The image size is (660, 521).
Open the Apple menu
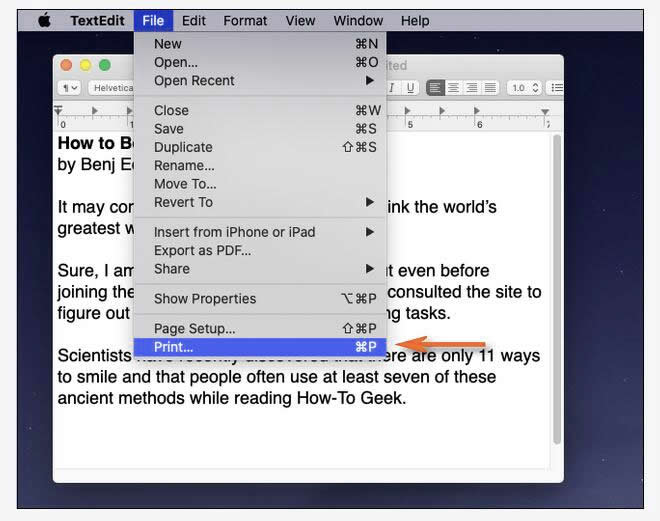click(45, 20)
